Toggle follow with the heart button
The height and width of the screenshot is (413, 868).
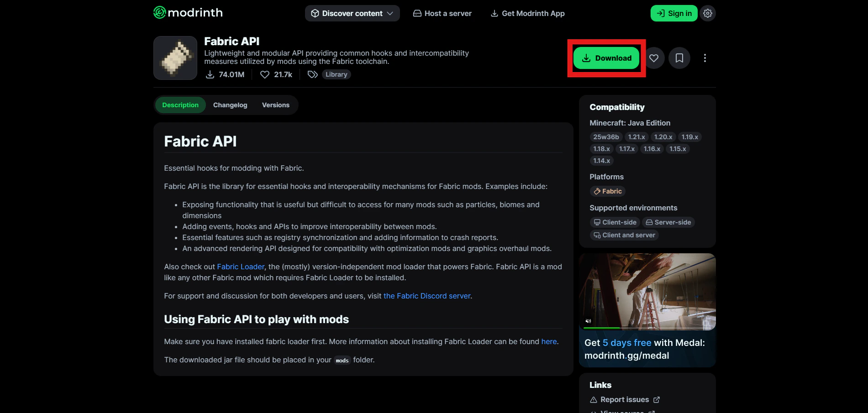653,58
